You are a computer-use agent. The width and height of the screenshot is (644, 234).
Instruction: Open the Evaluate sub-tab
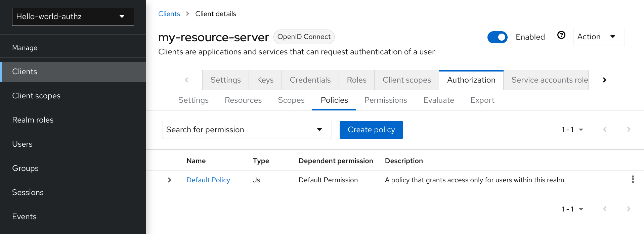click(x=438, y=100)
